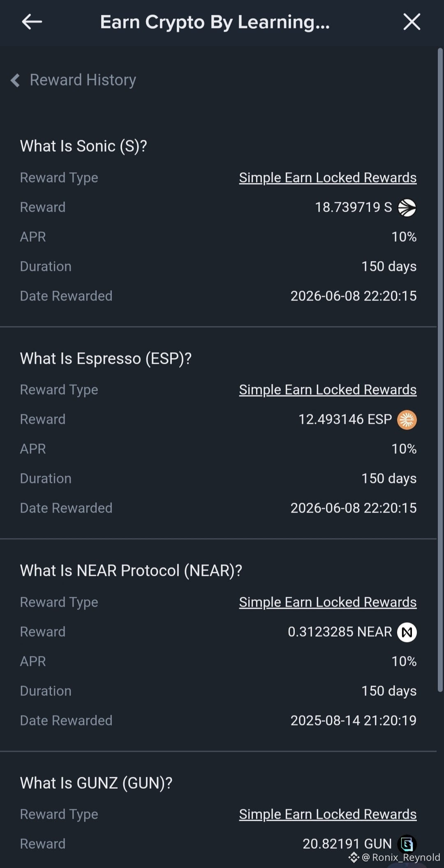This screenshot has height=868, width=444.
Task: Click the vertical scrollbar on the right edge
Action: pyautogui.click(x=440, y=370)
